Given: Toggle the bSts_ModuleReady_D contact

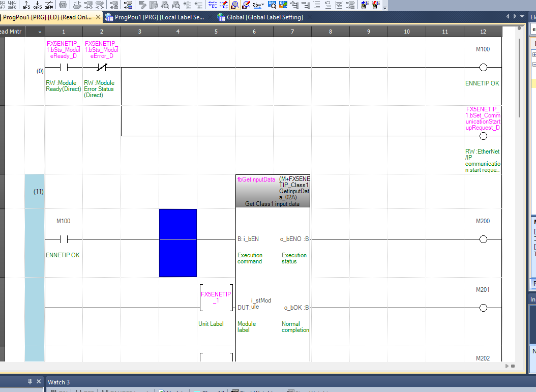Looking at the screenshot, I should click(x=64, y=68).
